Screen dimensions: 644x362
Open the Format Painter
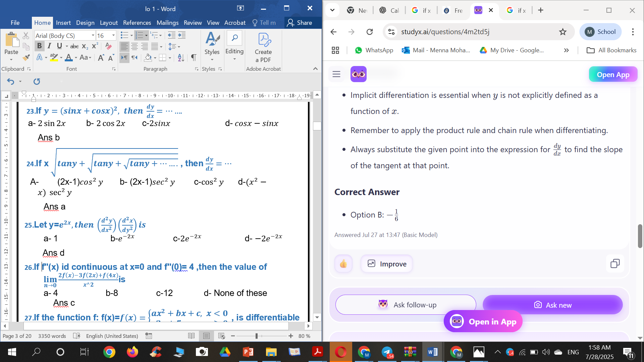tap(26, 58)
